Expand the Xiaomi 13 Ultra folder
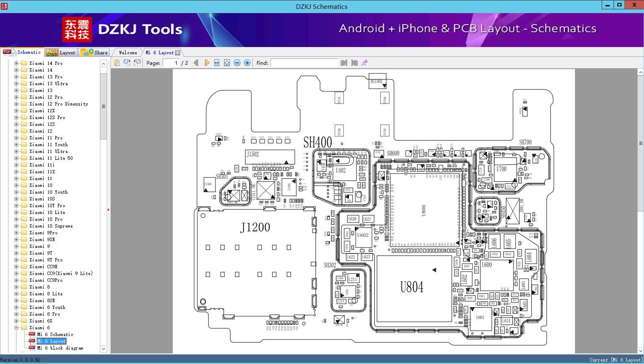 (16, 83)
